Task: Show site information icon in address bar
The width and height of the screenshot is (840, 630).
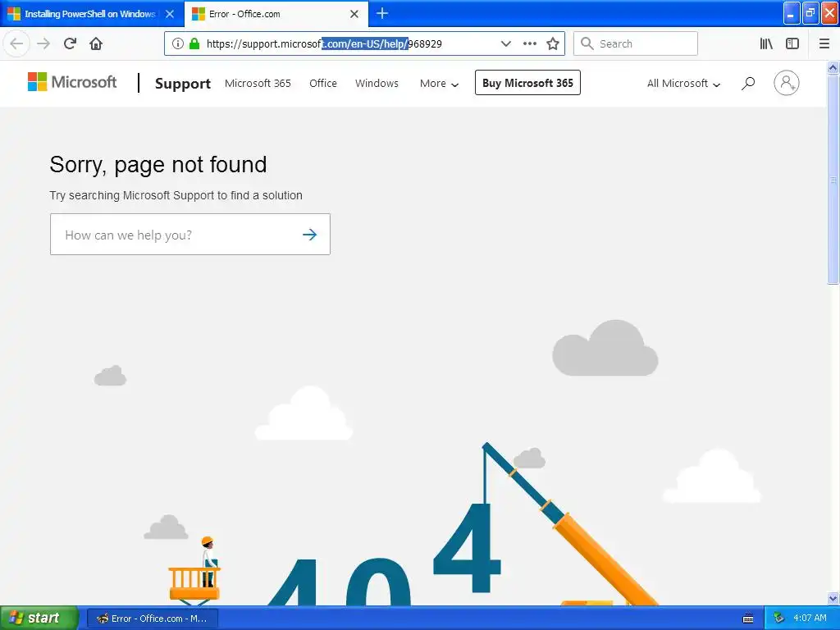Action: coord(178,43)
